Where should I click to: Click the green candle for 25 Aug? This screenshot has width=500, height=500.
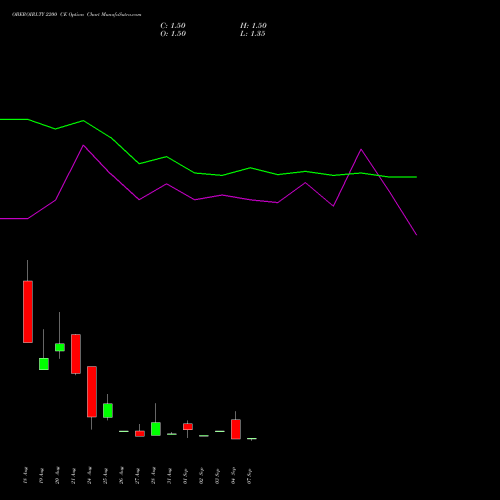tap(108, 411)
